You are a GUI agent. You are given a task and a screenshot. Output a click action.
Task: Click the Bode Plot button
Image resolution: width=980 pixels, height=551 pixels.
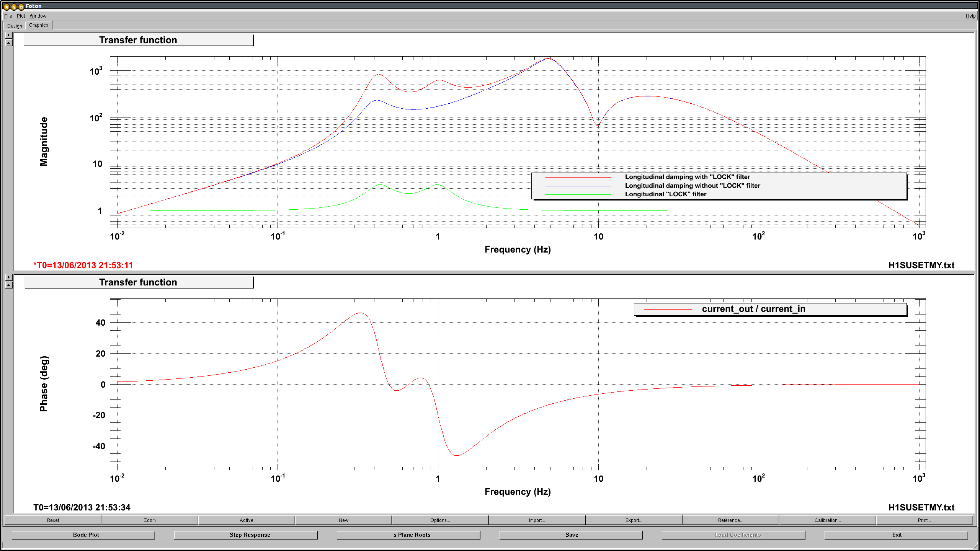tap(83, 535)
